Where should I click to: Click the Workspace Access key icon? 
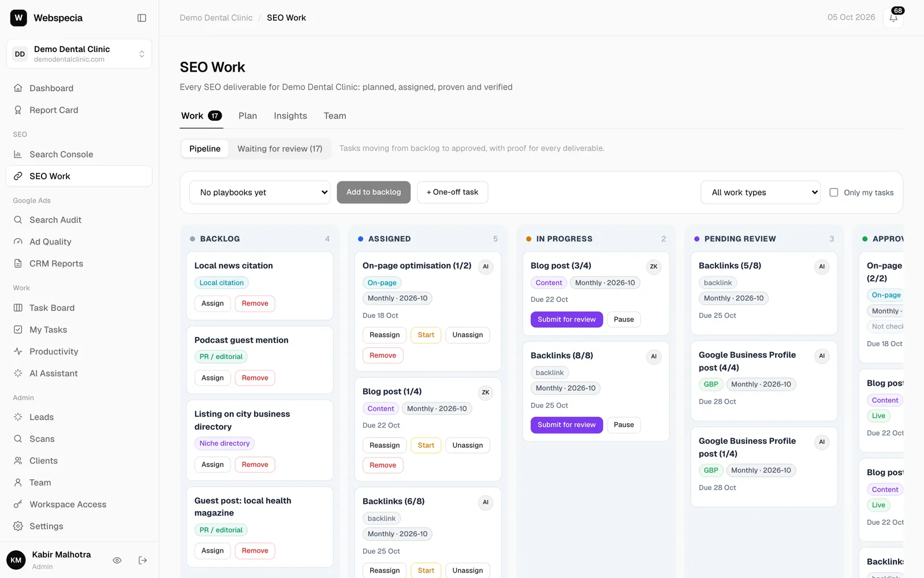[18, 504]
